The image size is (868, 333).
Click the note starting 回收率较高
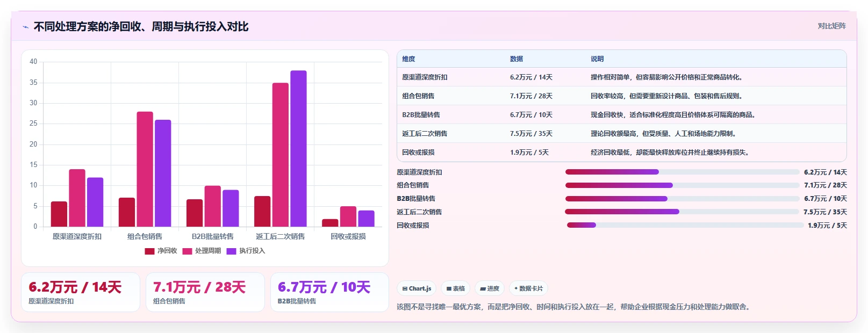pyautogui.click(x=668, y=96)
